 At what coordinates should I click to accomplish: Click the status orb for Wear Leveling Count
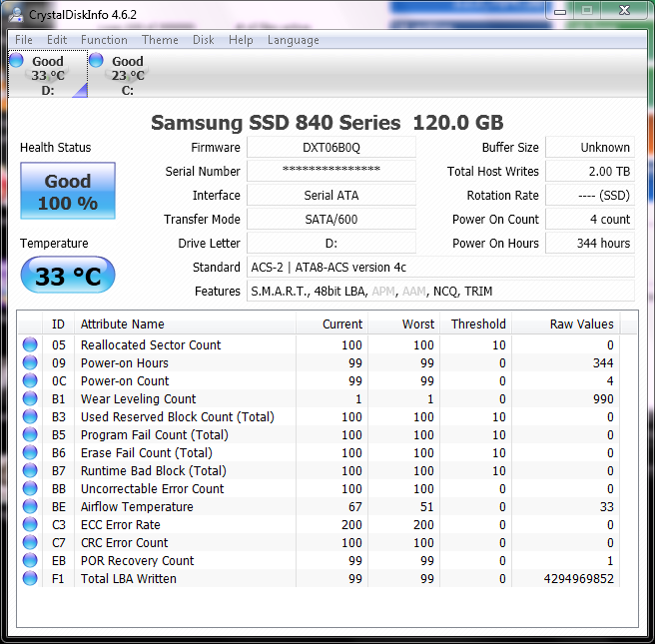pyautogui.click(x=30, y=398)
